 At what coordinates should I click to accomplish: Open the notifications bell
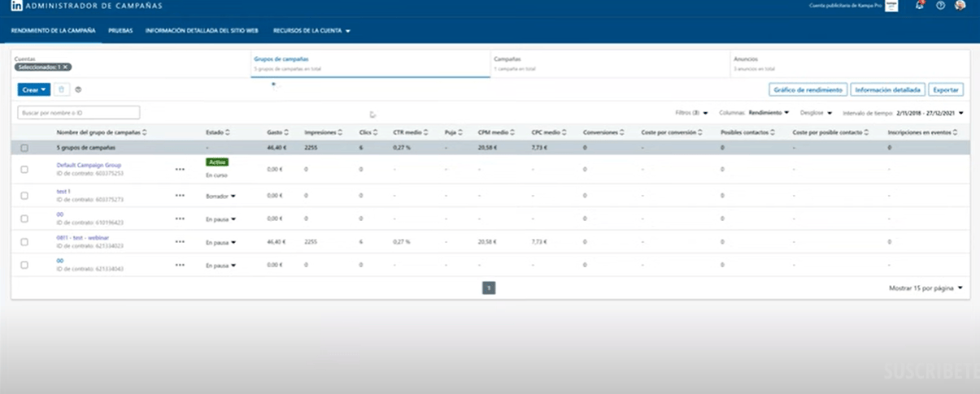pos(920,6)
